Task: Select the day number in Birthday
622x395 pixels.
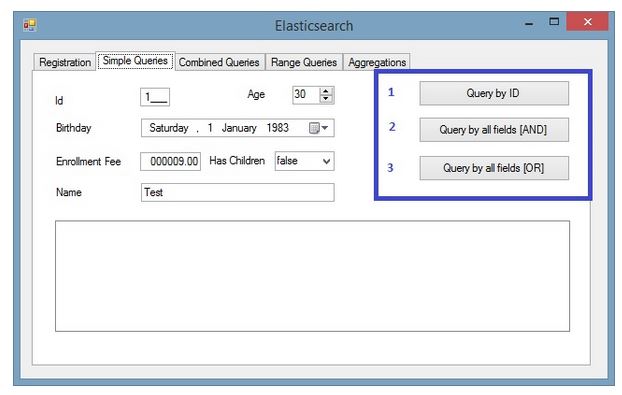Action: (x=210, y=128)
